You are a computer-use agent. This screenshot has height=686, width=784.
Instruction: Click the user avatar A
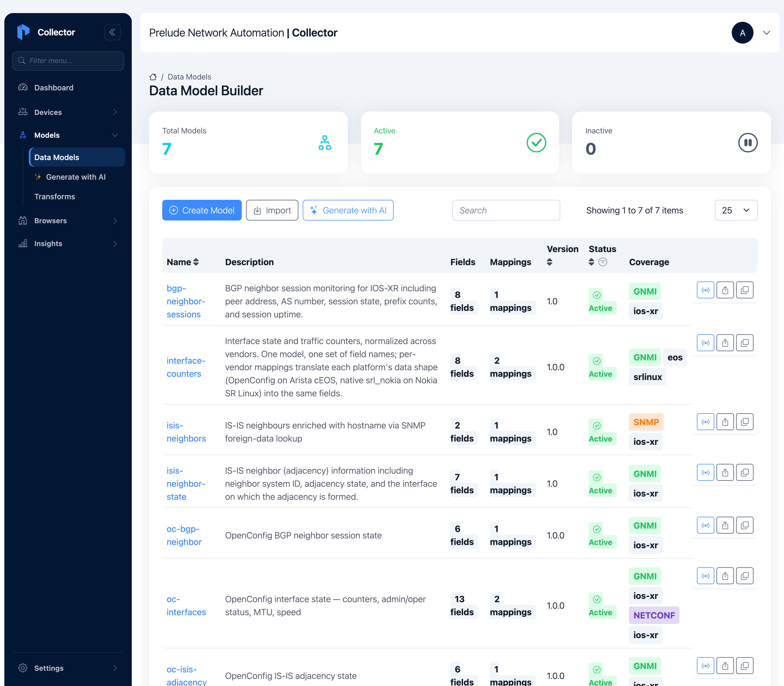coord(742,33)
